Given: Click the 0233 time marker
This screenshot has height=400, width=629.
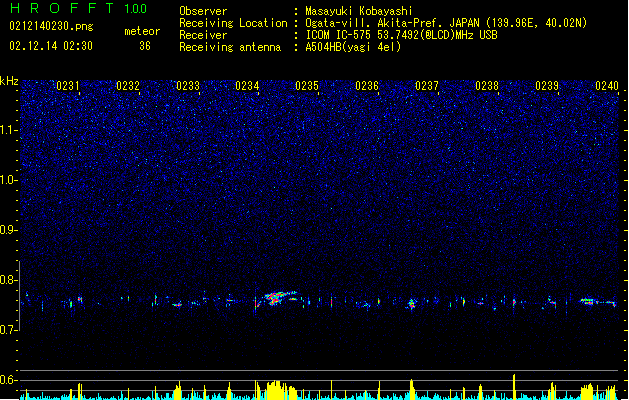Looking at the screenshot, I should [x=188, y=86].
